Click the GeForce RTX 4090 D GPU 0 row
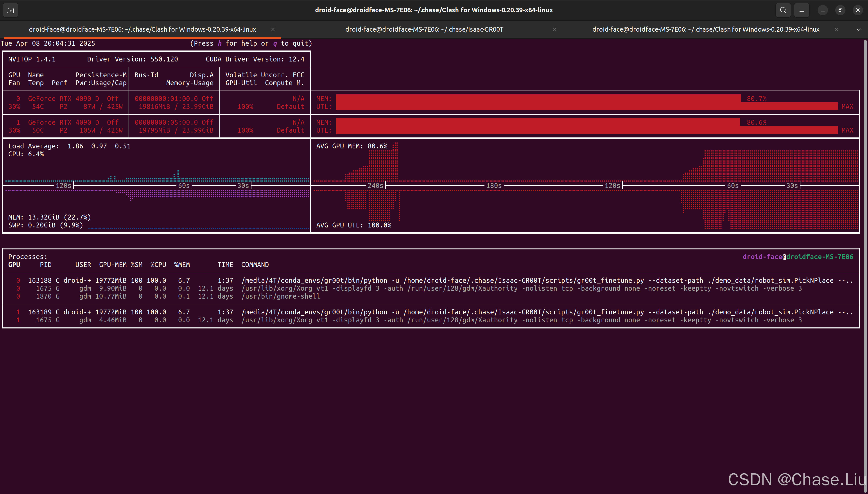Image resolution: width=868 pixels, height=494 pixels. [63, 99]
